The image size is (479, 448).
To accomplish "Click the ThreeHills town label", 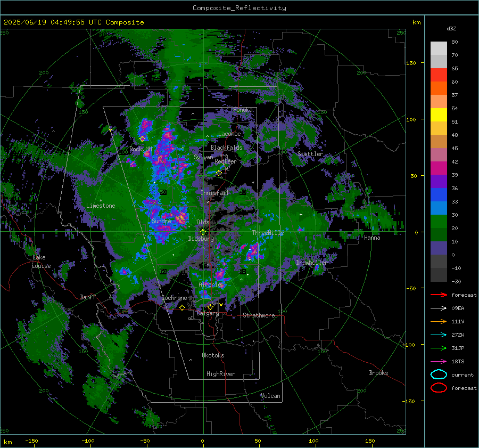I will pos(268,233).
